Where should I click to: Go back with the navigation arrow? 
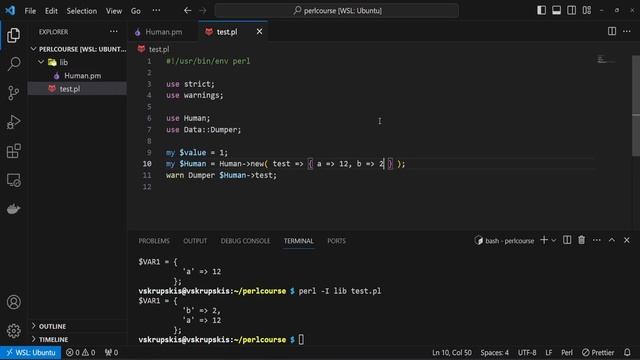[187, 11]
